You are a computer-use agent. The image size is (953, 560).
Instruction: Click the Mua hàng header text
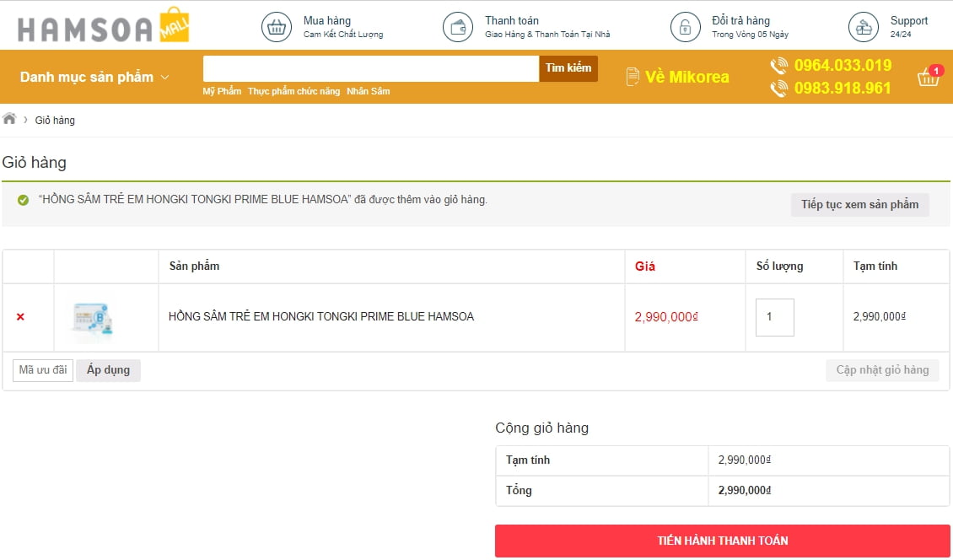pos(327,21)
